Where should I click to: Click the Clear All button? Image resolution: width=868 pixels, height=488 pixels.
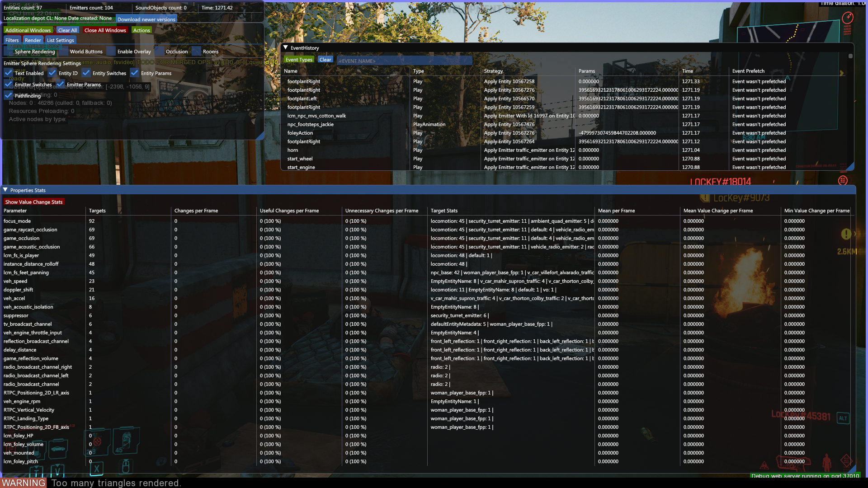(68, 30)
